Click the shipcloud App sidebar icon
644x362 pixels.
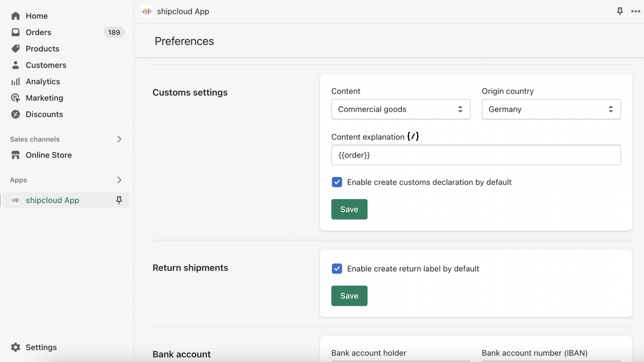[16, 200]
